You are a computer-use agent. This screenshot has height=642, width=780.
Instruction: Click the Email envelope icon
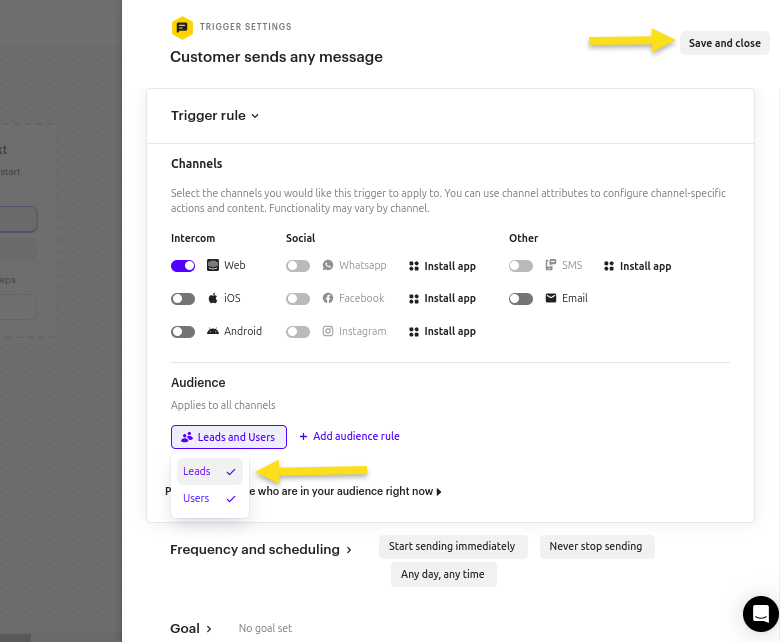pos(551,298)
